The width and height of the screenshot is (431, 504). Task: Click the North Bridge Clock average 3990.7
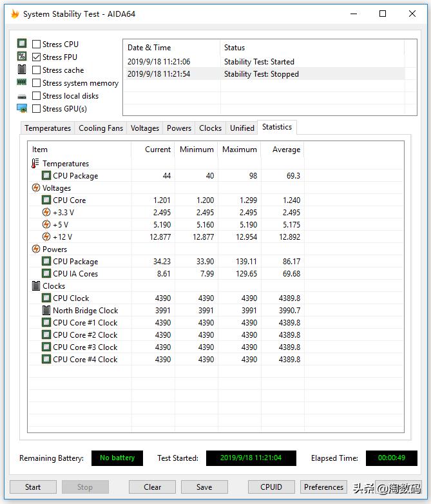point(289,311)
